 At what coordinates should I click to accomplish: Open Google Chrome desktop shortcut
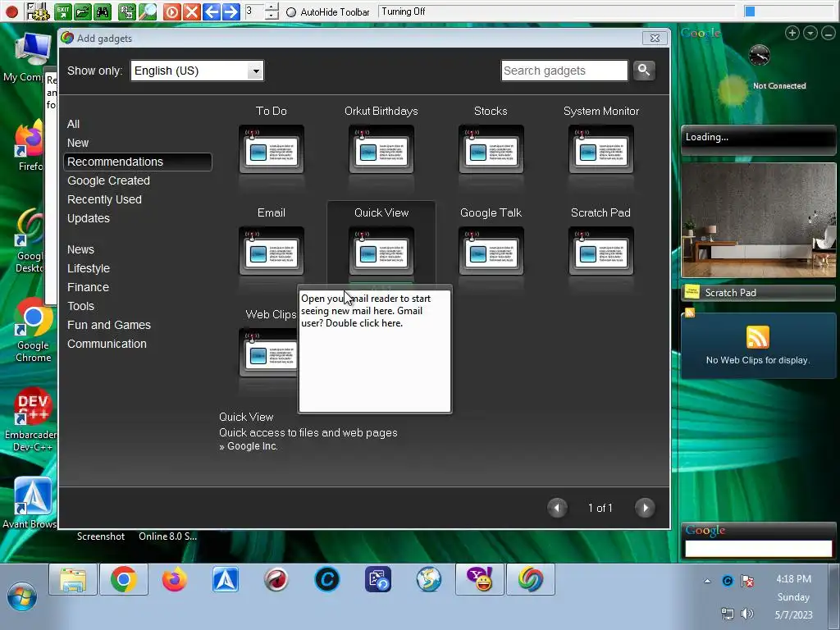pos(33,330)
